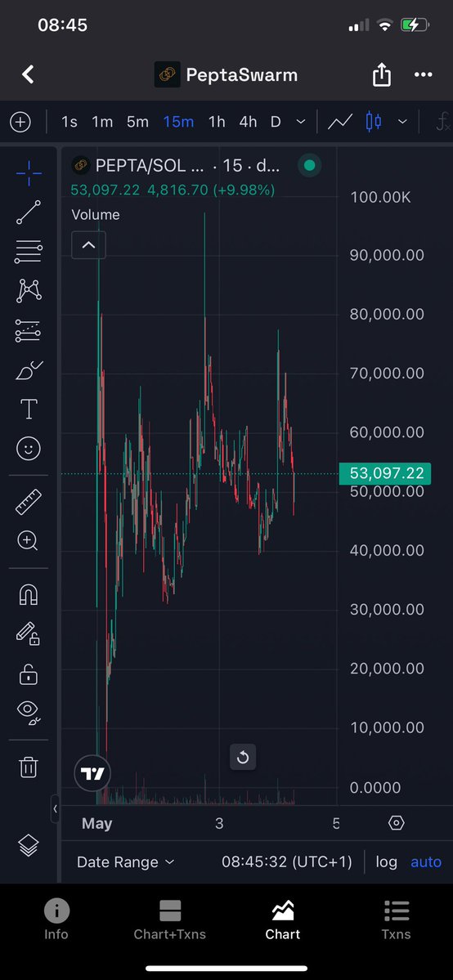Reset the chart view with circular arrow
Screen dimensions: 453x980
tap(243, 758)
